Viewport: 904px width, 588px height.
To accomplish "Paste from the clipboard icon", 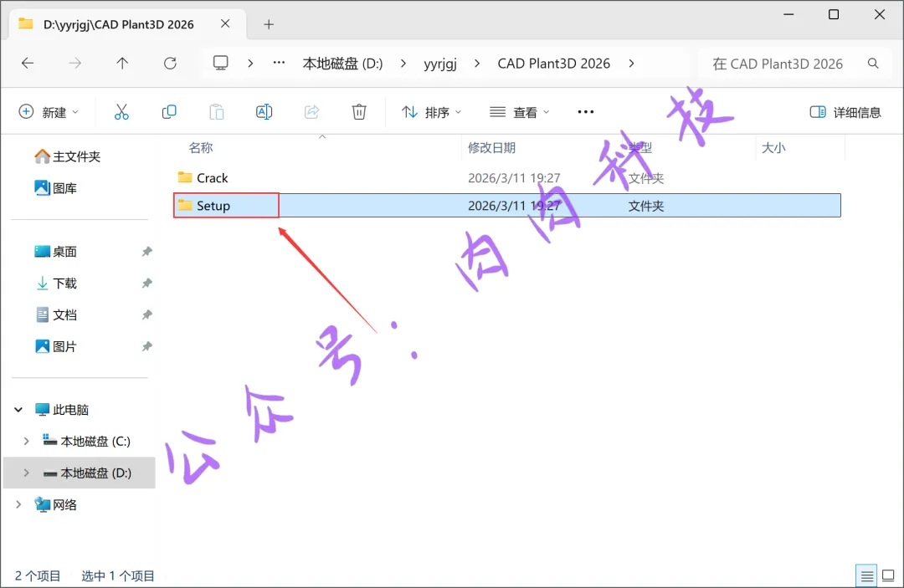I will [x=217, y=112].
